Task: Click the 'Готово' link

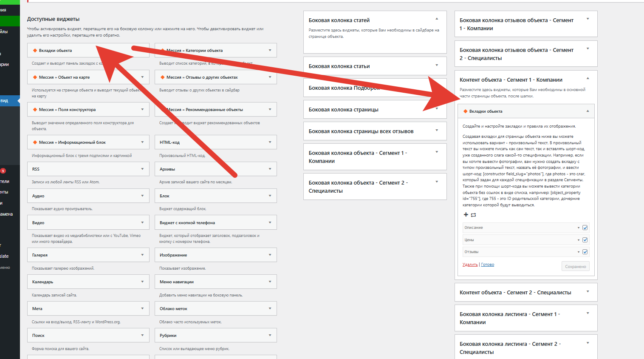Action: [487, 265]
